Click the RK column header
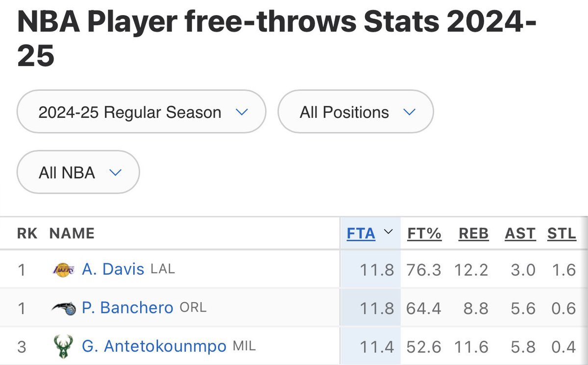This screenshot has width=588, height=365. pos(27,234)
